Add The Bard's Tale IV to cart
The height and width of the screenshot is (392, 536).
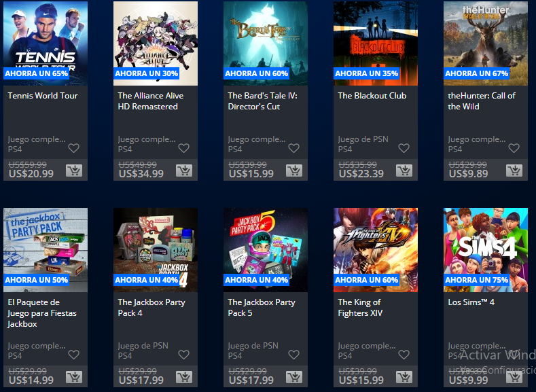pyautogui.click(x=294, y=171)
